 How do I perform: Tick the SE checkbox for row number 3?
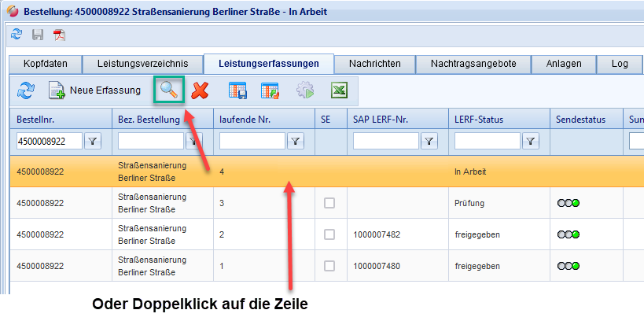point(329,203)
